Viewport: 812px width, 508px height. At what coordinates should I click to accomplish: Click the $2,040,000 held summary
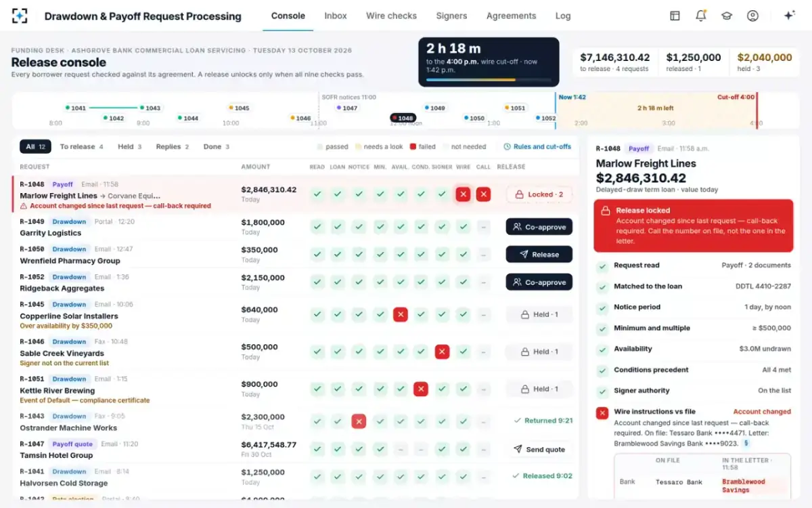(764, 62)
